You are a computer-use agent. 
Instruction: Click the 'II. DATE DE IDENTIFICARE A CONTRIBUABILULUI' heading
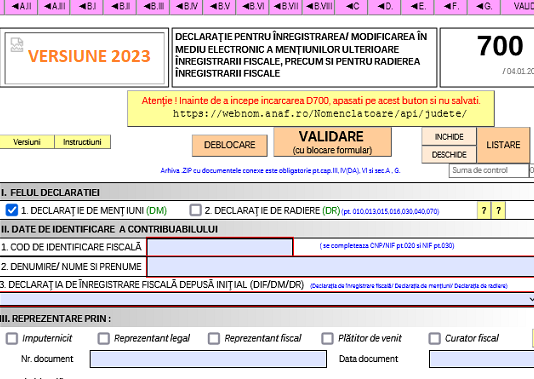click(109, 229)
